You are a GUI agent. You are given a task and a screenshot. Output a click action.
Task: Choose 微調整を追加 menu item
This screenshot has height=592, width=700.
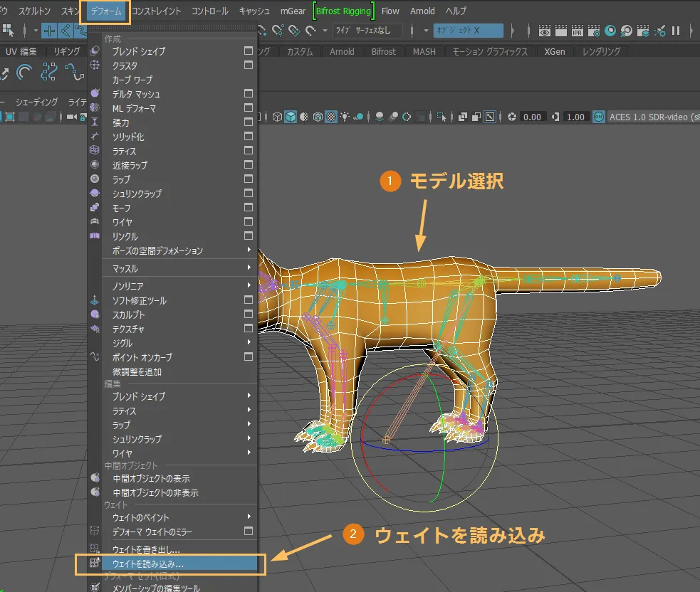point(179,371)
